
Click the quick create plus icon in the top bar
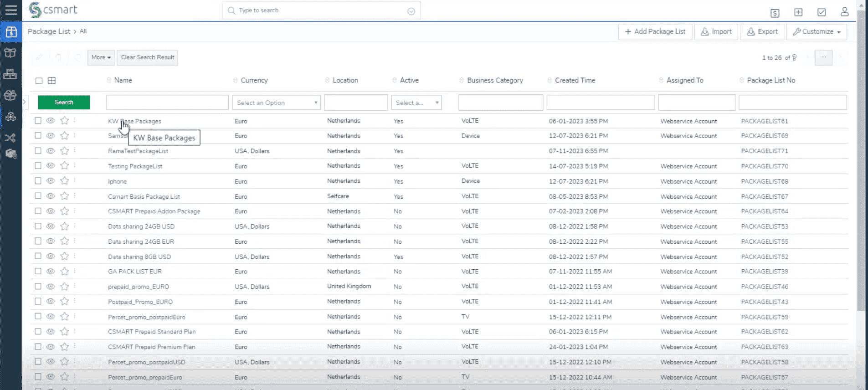pyautogui.click(x=798, y=12)
